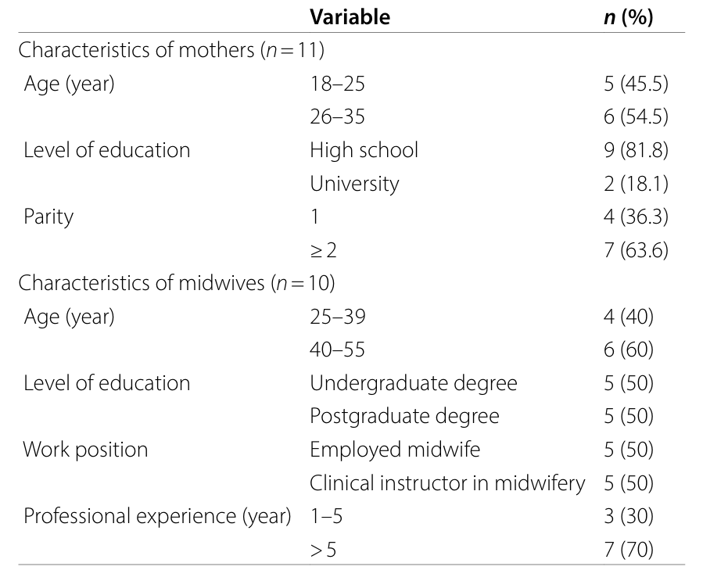The image size is (703, 588).
Task: Click the "7 (70)" value cell
Action: tap(628, 550)
